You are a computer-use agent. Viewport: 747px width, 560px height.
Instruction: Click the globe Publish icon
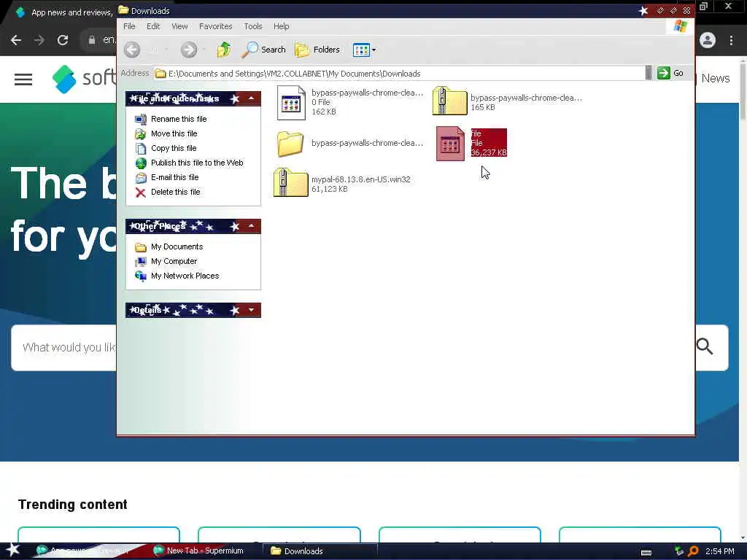(x=141, y=163)
